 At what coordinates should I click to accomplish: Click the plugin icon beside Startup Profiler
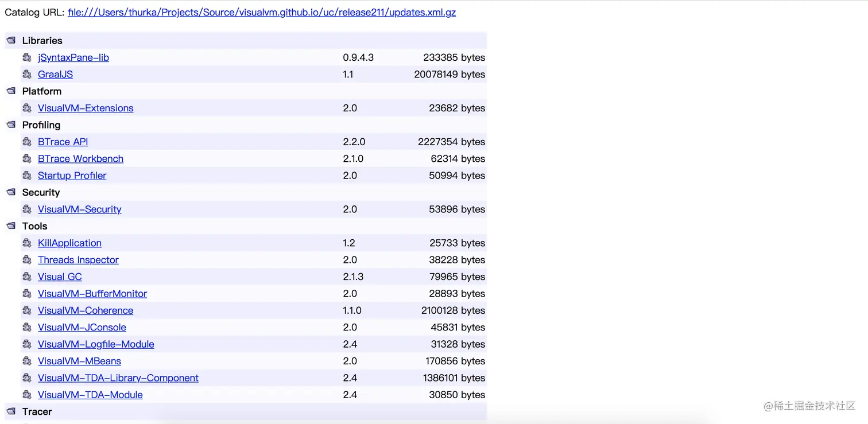click(27, 176)
